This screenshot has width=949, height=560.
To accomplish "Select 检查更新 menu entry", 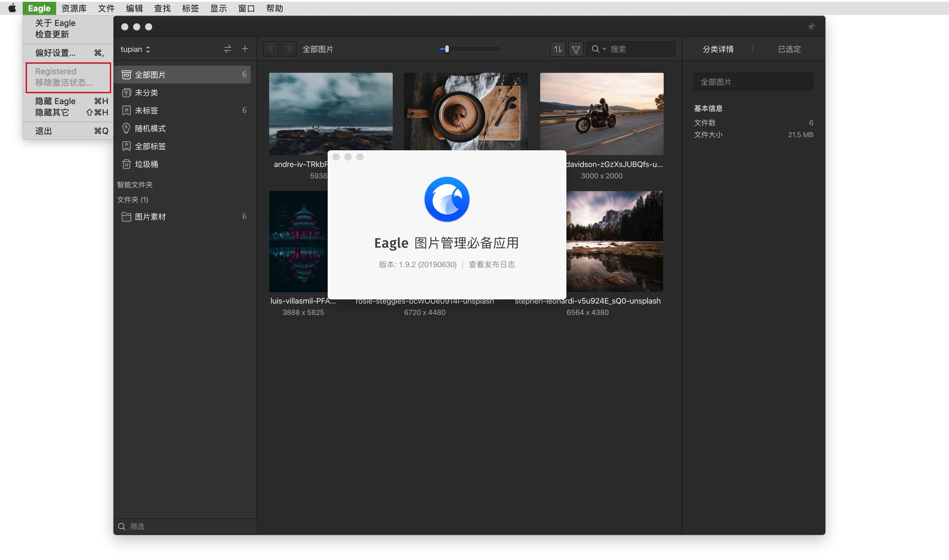I will point(52,34).
